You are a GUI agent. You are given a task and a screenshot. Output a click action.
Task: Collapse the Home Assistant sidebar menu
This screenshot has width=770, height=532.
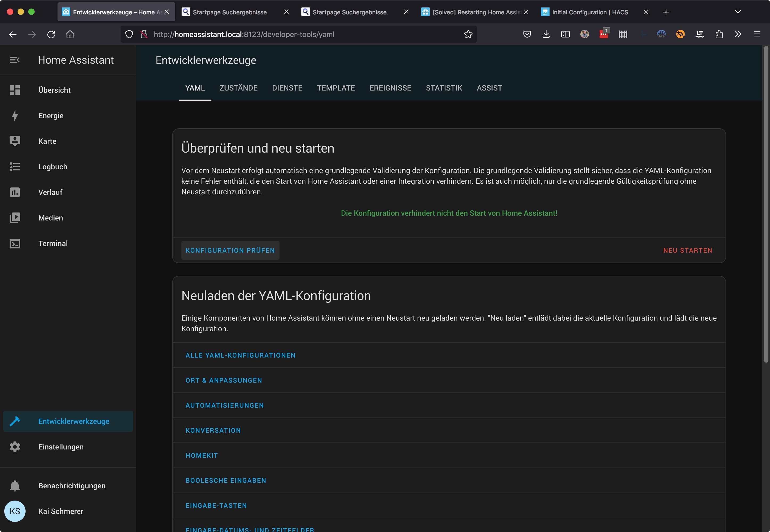tap(15, 60)
